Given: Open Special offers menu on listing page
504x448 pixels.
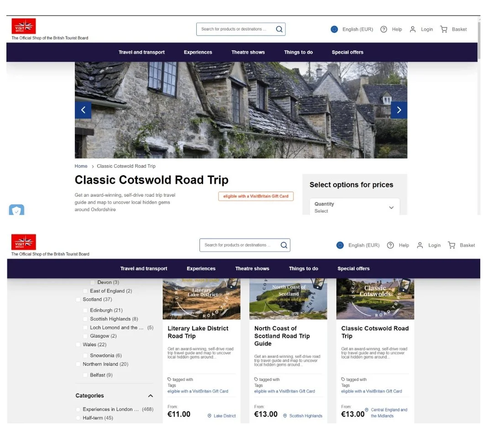Looking at the screenshot, I should pos(353,268).
